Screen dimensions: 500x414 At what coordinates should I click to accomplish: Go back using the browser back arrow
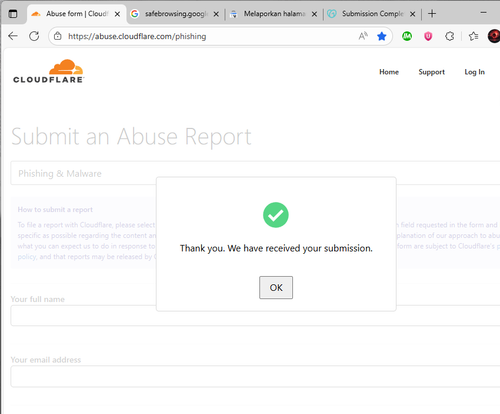coord(13,36)
